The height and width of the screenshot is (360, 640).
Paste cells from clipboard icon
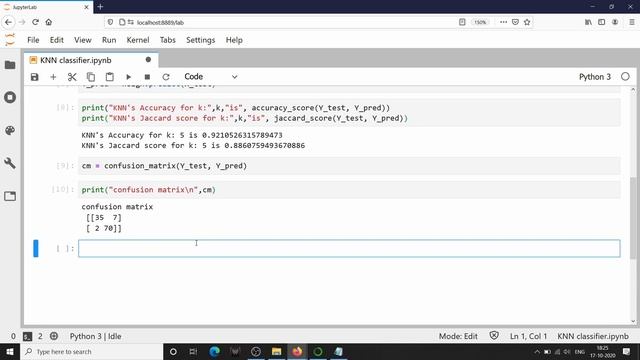click(x=109, y=77)
